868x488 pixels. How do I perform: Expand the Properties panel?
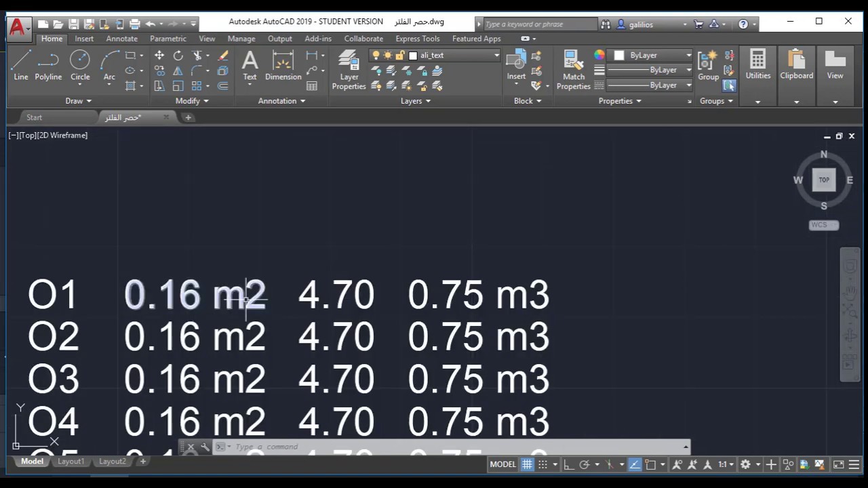click(x=620, y=101)
